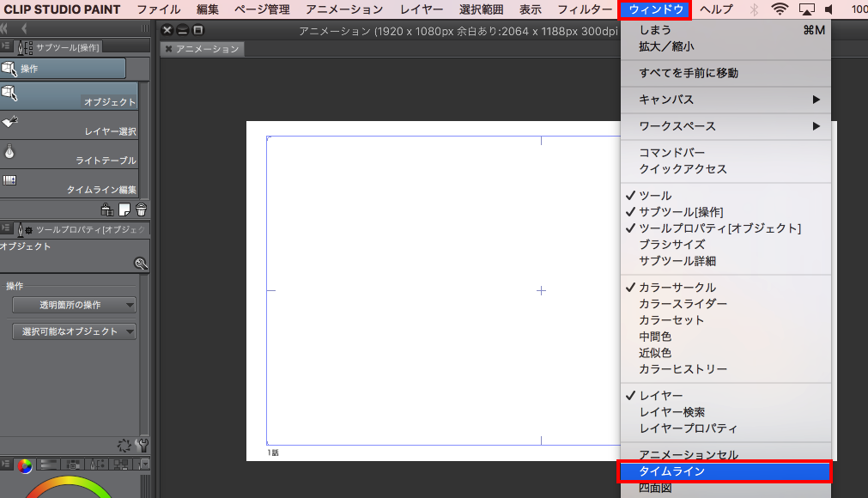Open the color palette tab overflow dropdown

143,465
